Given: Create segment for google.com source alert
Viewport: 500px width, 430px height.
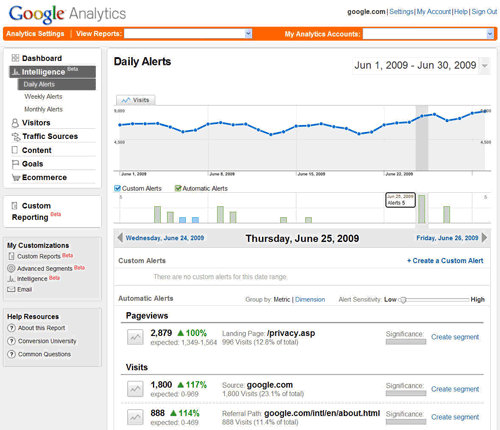Looking at the screenshot, I should (455, 389).
